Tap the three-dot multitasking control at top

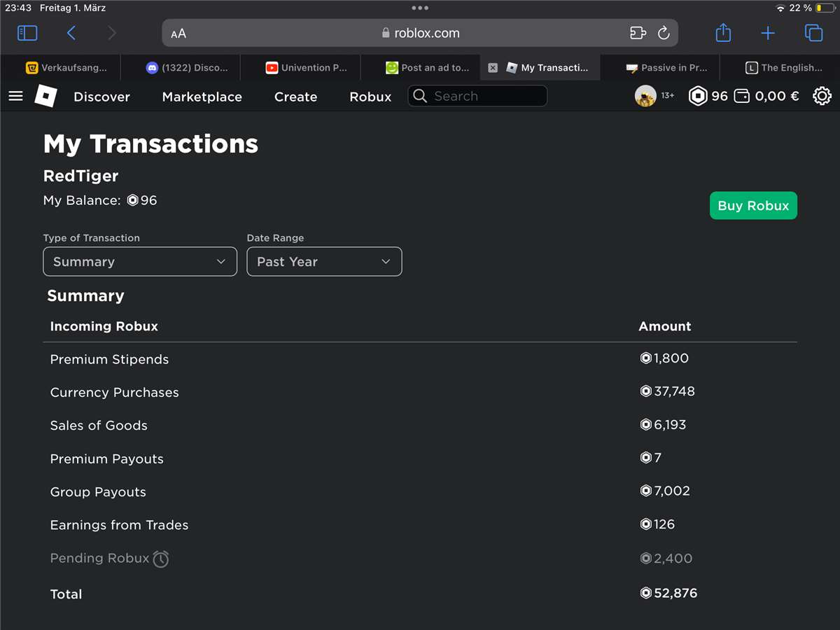pyautogui.click(x=420, y=8)
